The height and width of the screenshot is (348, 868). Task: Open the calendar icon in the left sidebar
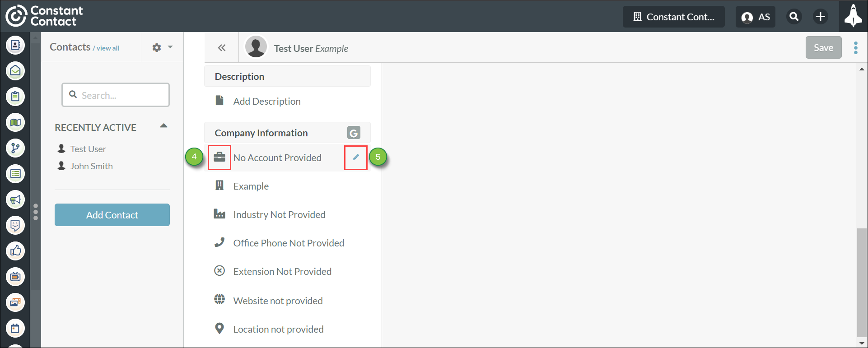[x=15, y=328]
